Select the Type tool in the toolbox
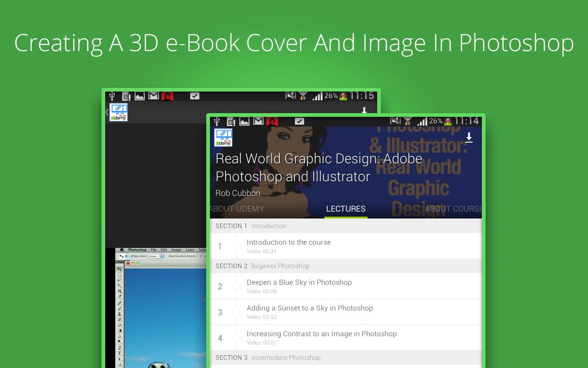This screenshot has width=588, height=368. pos(119,351)
